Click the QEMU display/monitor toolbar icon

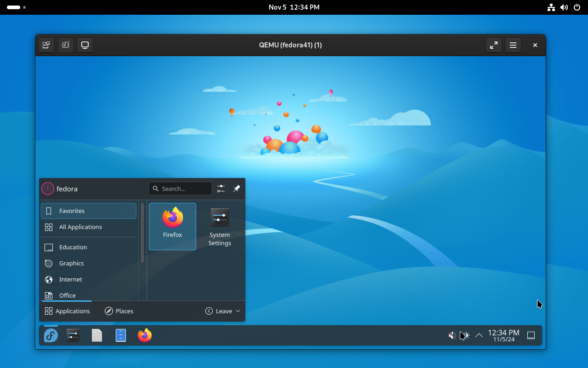pyautogui.click(x=85, y=45)
